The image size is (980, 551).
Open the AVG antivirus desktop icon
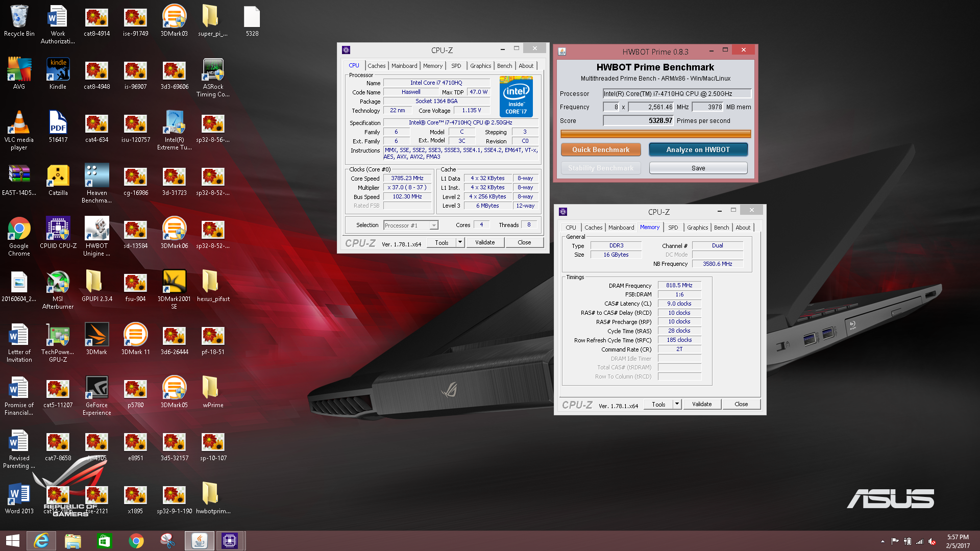pos(19,73)
